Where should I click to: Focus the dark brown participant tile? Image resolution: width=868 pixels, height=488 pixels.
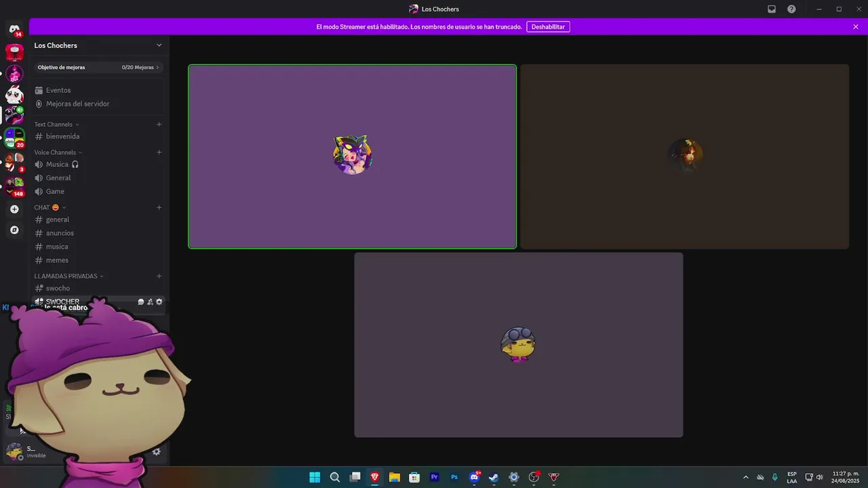coord(684,157)
